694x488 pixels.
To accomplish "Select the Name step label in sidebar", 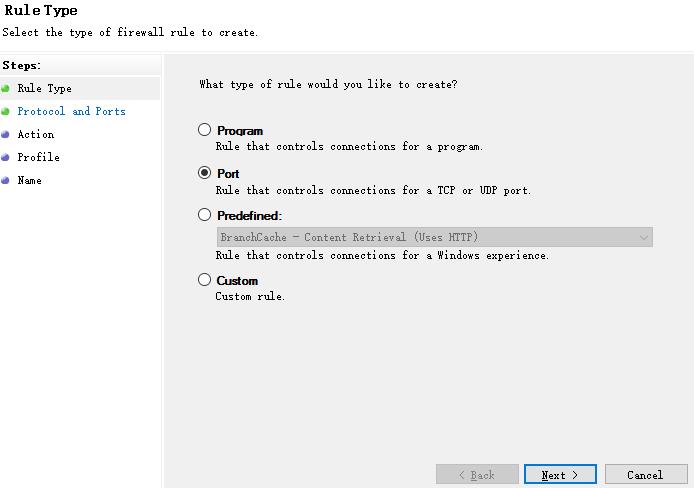I will pyautogui.click(x=29, y=180).
